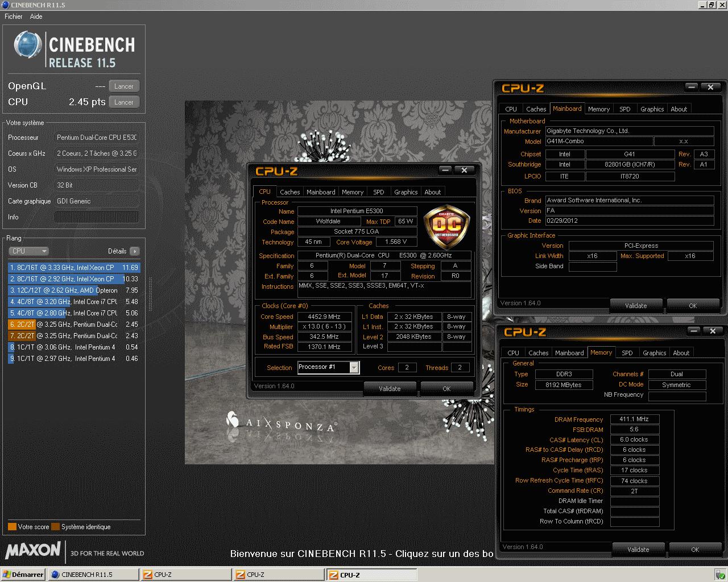This screenshot has width=728, height=582.
Task: Switch to CPU tab in Memory CPU-Z window
Action: click(514, 353)
